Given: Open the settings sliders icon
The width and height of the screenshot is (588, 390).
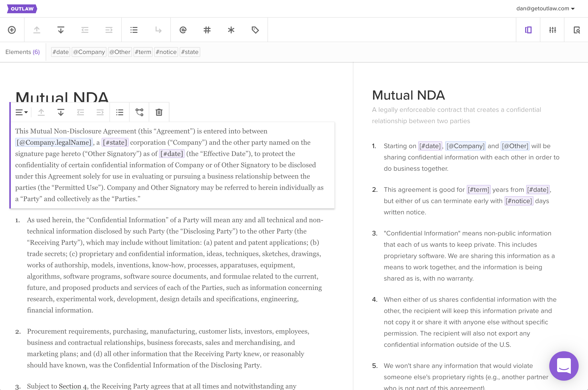Looking at the screenshot, I should [552, 30].
